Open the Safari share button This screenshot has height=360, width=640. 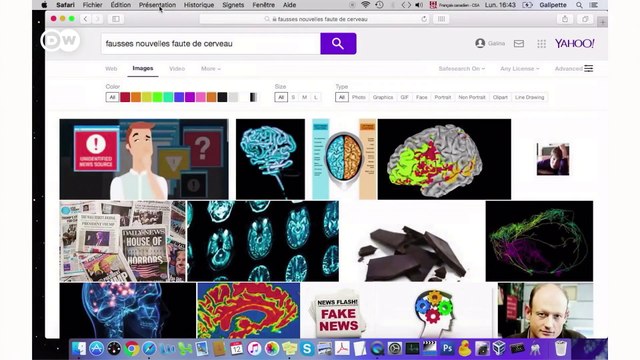[x=565, y=19]
